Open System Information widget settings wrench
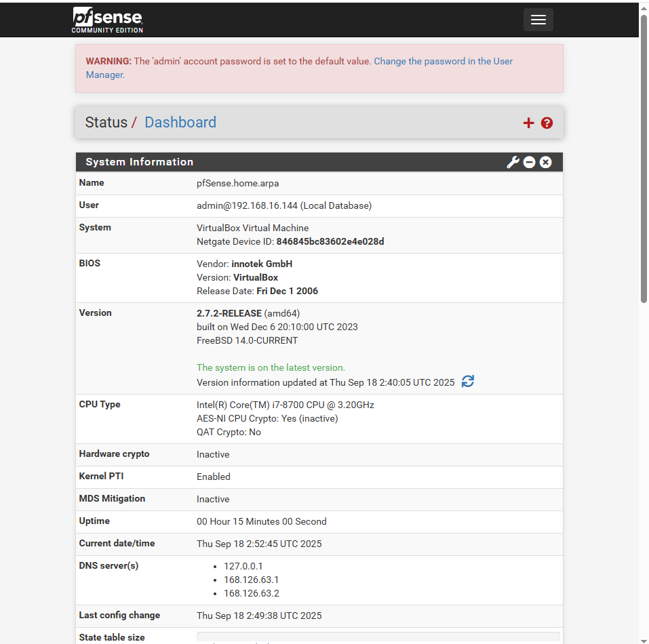Screen dimensions: 649x644 coord(513,162)
